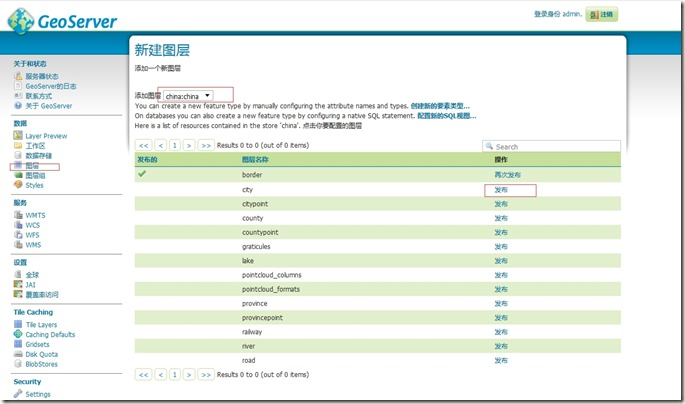Click the Layer Preview icon
Viewport: 685px width, 404px height.
pyautogui.click(x=18, y=135)
